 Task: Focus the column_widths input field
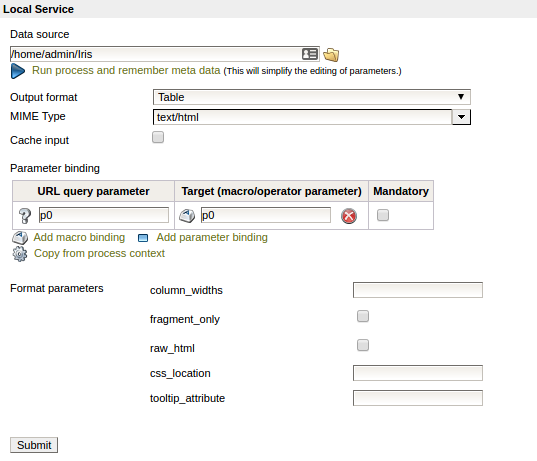pos(418,290)
